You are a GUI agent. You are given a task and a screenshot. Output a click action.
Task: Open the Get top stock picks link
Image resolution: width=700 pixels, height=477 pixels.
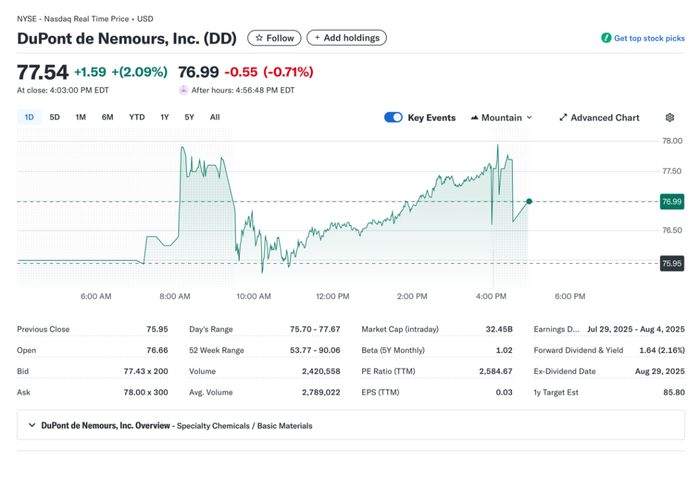pos(649,38)
